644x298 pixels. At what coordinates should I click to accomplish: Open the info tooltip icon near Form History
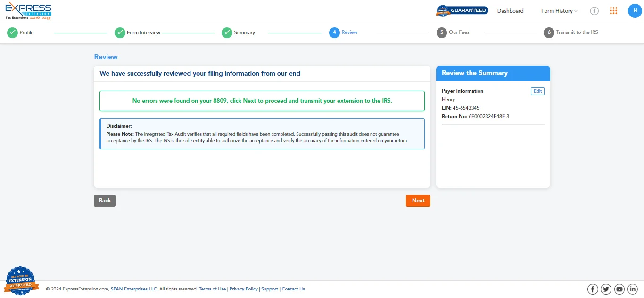(594, 10)
